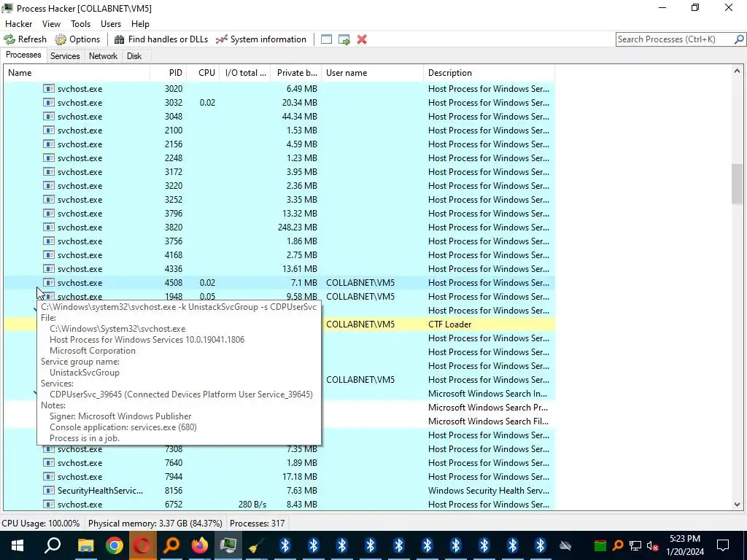Click the scrollbar up arrow
The image size is (747, 560).
click(x=737, y=71)
